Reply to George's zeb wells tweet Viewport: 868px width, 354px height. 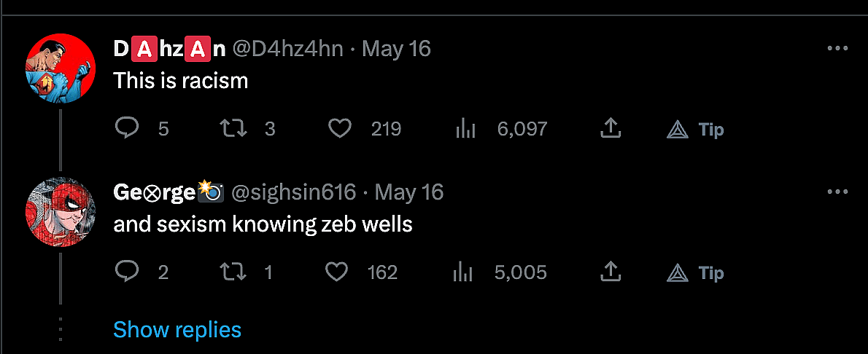tap(128, 272)
